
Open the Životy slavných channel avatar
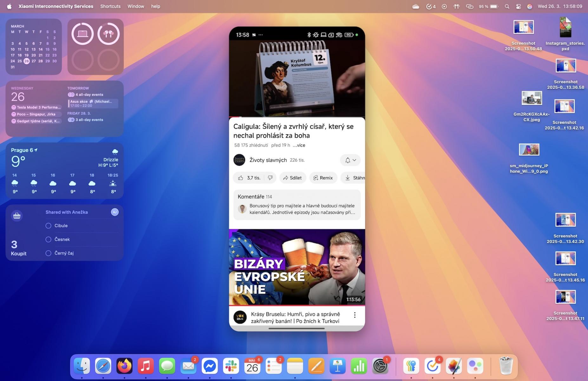[x=239, y=160]
